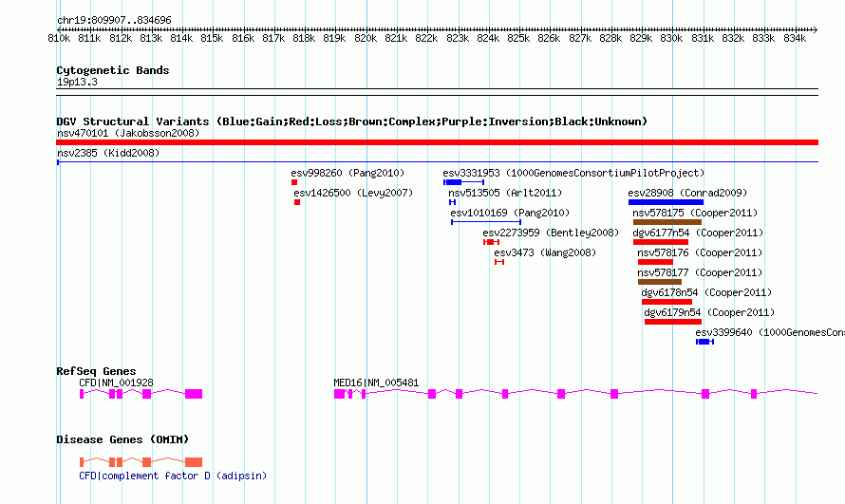
Task: Select the red nsv578176 loss bar
Action: pos(655,262)
